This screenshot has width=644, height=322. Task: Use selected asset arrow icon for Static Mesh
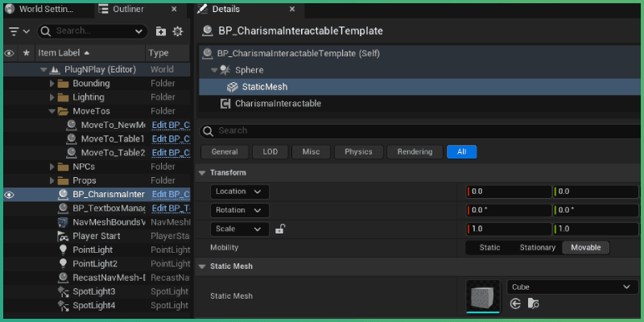click(x=516, y=304)
